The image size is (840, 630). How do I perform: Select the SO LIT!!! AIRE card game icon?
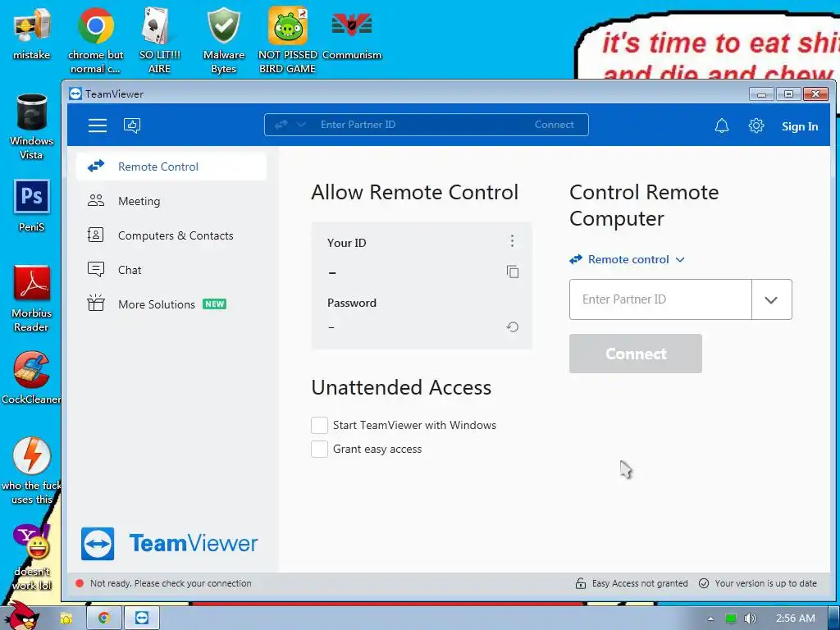coord(159,40)
